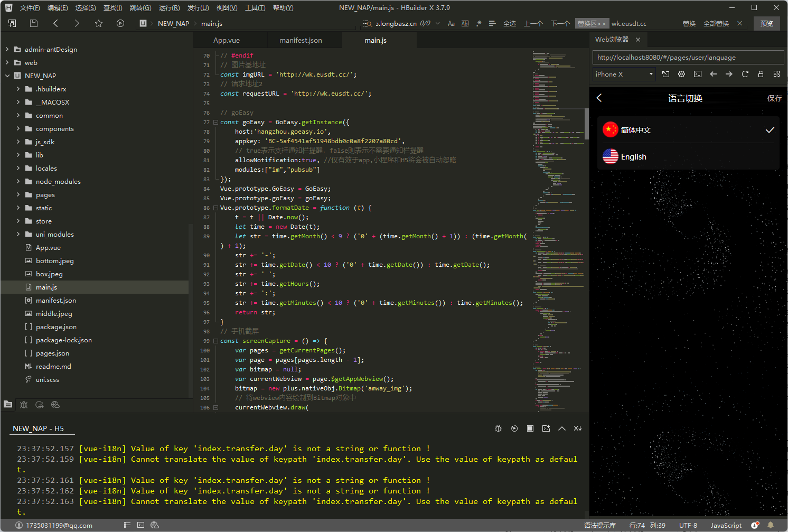Open the 运行(R) menu
Image resolution: width=788 pixels, height=532 pixels.
[169, 8]
